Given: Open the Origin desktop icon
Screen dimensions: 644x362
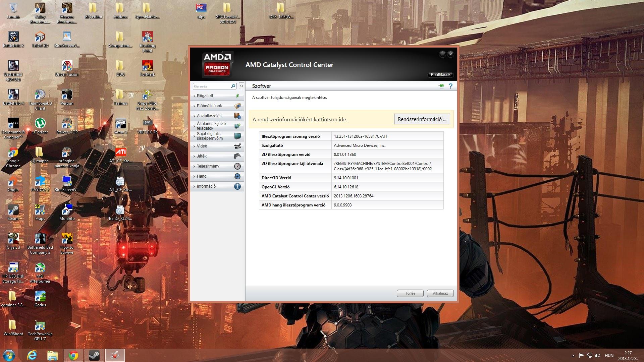Looking at the screenshot, I should 13,183.
